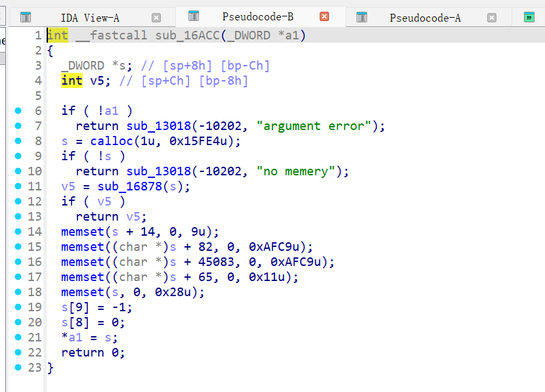Toggle breakpoint dot on line 9
The height and width of the screenshot is (392, 545).
[x=18, y=156]
